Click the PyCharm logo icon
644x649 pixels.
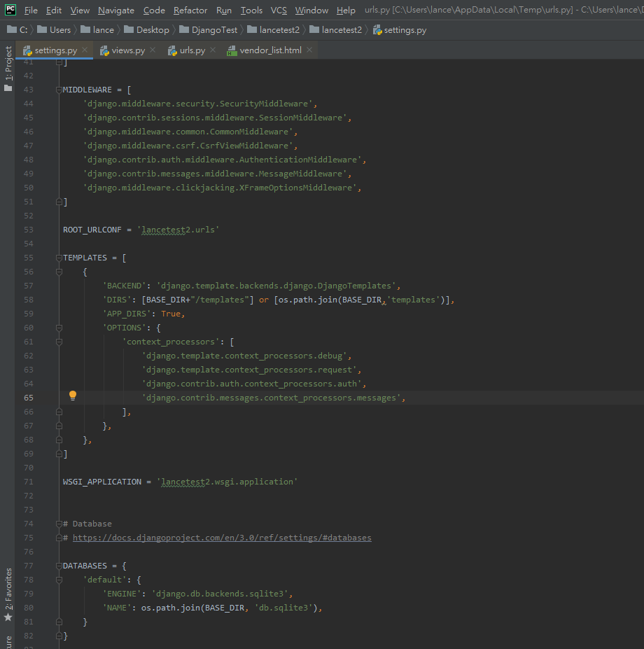10,10
